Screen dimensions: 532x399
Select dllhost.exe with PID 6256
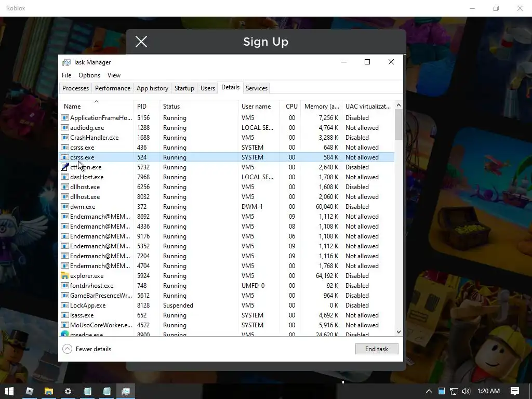point(227,187)
